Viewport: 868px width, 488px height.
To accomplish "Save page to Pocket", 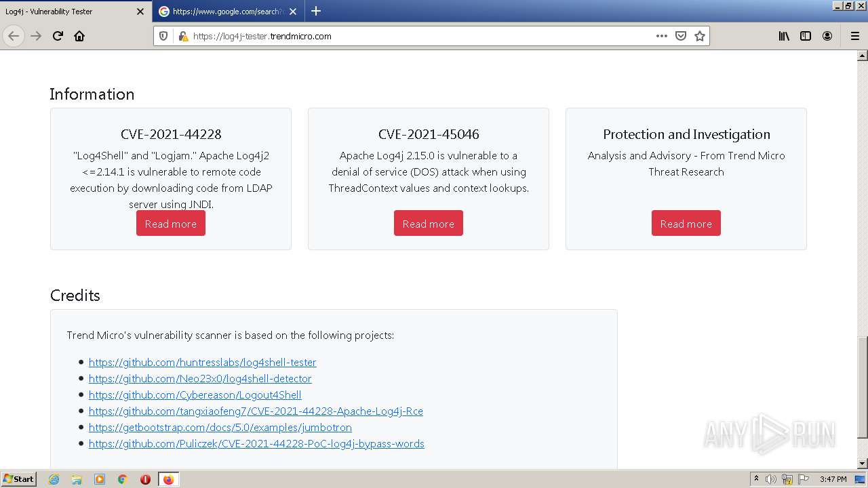I will (681, 36).
